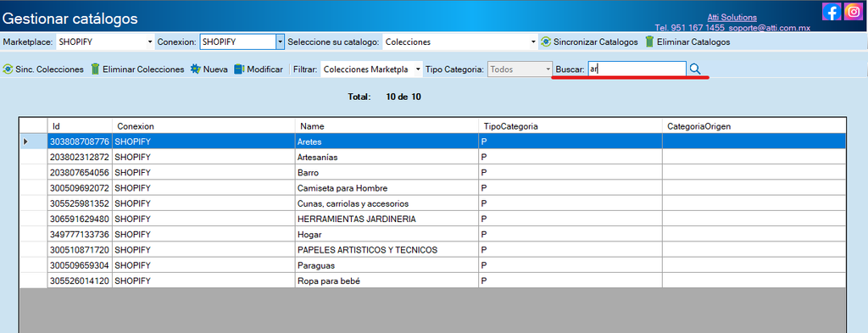This screenshot has width=868, height=333.
Task: Select the Hogar row
Action: [432, 235]
